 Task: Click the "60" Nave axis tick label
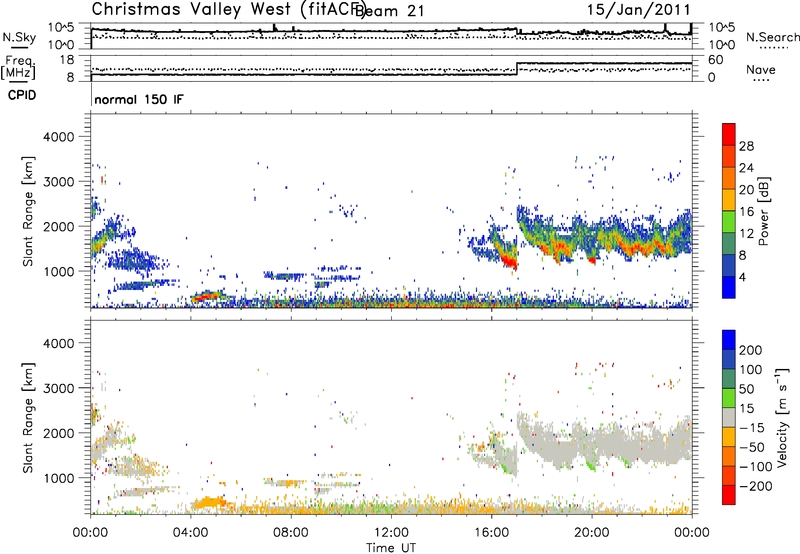(x=715, y=60)
